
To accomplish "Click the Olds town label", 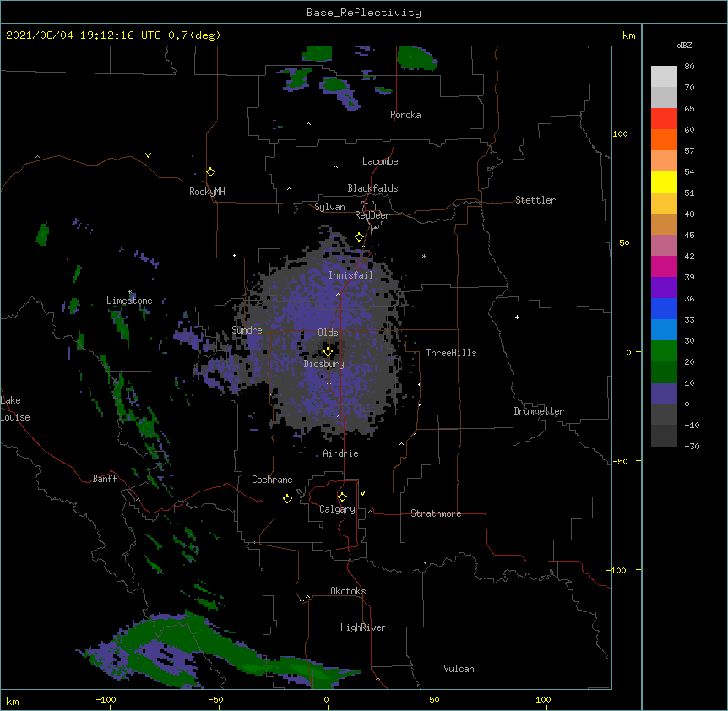I will pos(328,333).
